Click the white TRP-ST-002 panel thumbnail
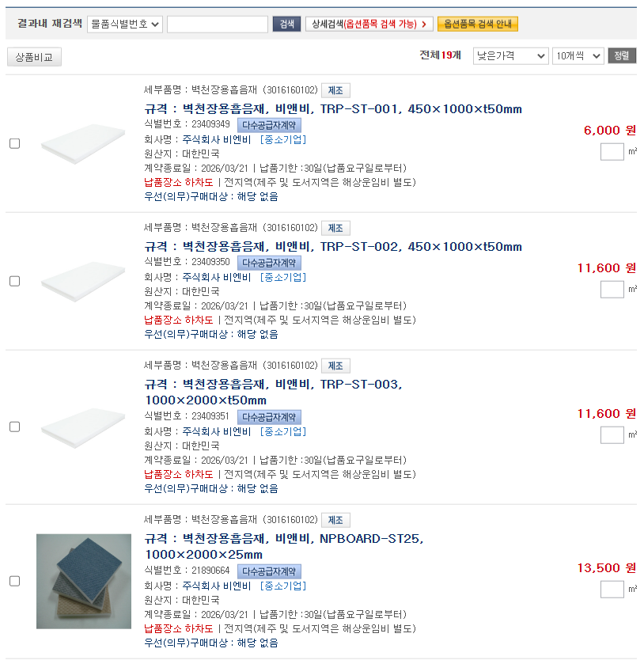 [x=83, y=282]
